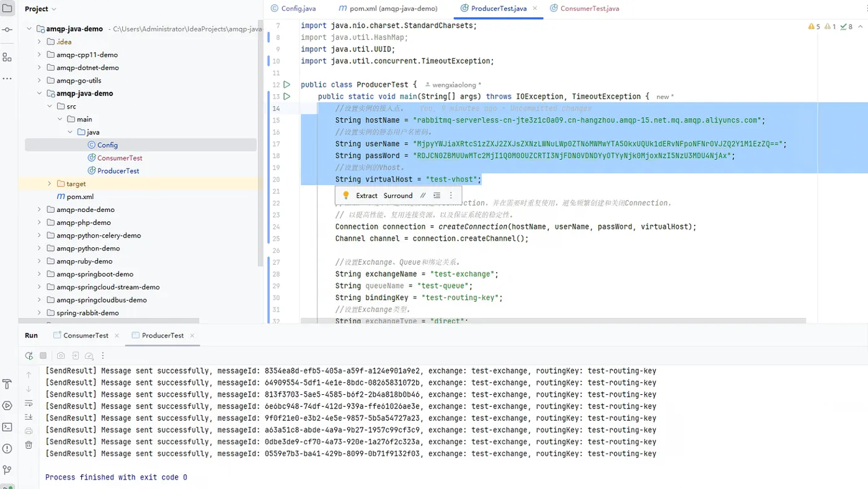Click the Stop process square icon

pos(43,356)
